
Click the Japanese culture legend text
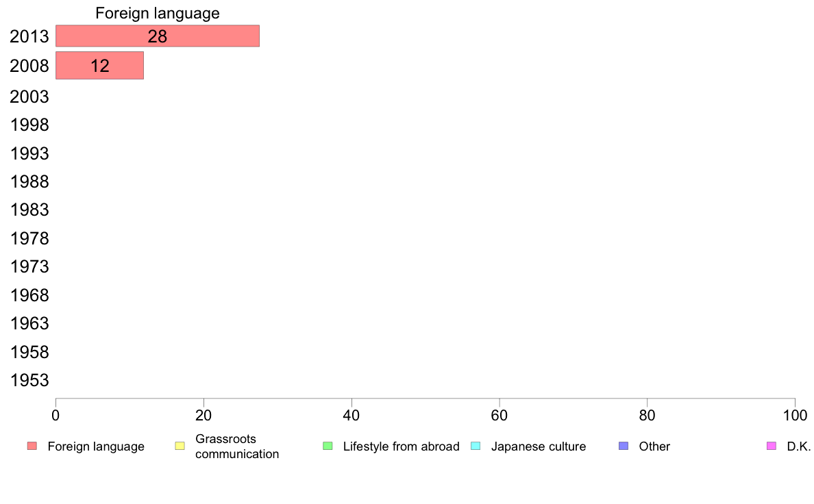pyautogui.click(x=539, y=446)
